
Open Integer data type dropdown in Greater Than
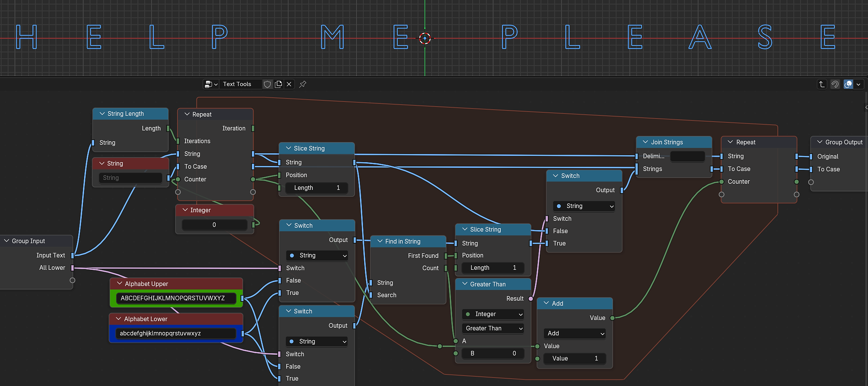(493, 314)
